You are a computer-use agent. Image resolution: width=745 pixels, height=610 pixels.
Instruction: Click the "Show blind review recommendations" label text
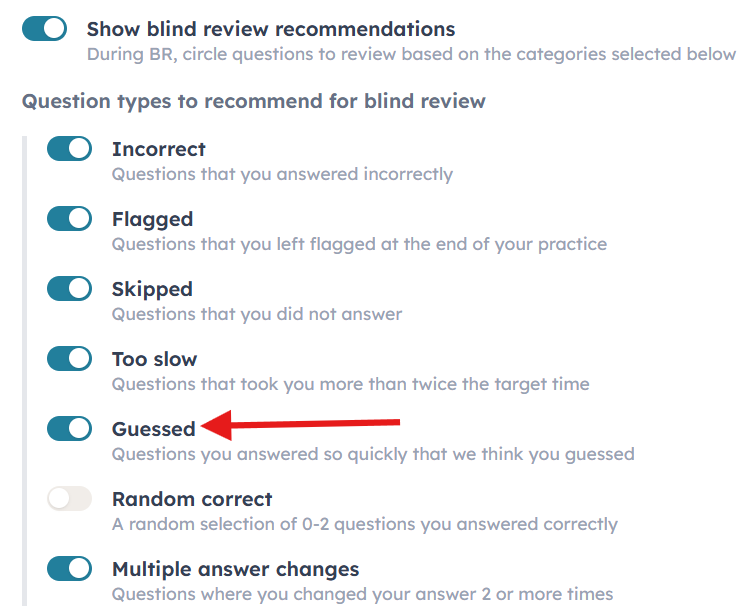click(x=270, y=29)
